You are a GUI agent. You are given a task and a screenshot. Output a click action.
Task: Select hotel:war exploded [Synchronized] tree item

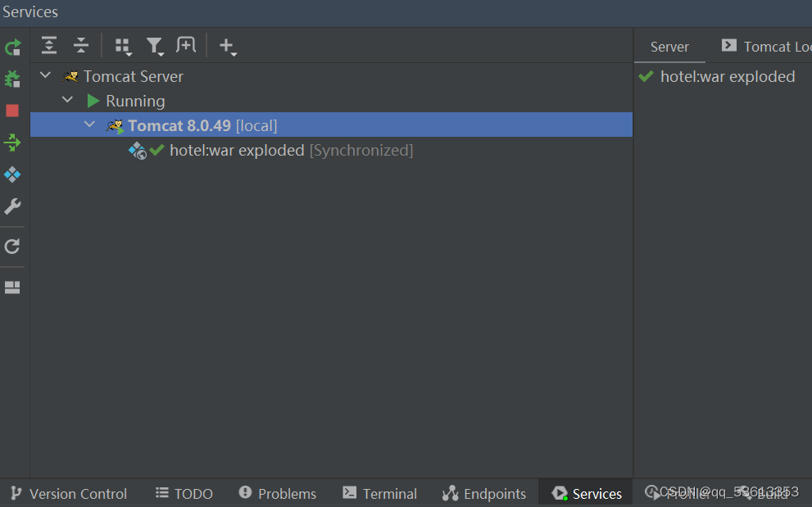[x=291, y=150]
